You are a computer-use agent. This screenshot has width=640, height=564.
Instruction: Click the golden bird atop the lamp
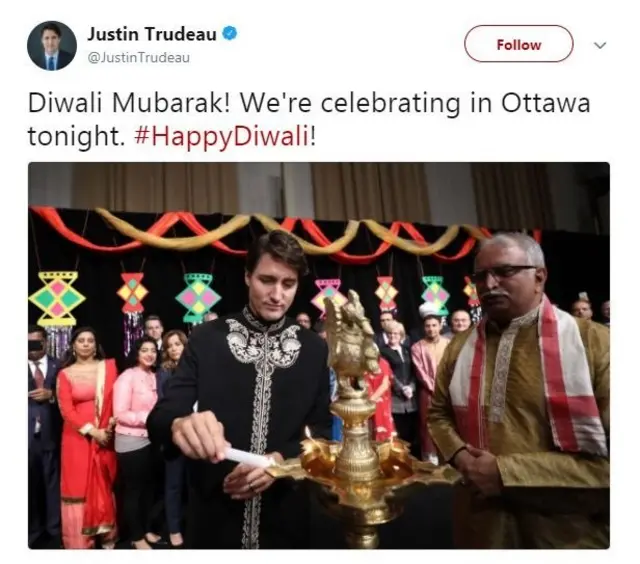click(351, 333)
